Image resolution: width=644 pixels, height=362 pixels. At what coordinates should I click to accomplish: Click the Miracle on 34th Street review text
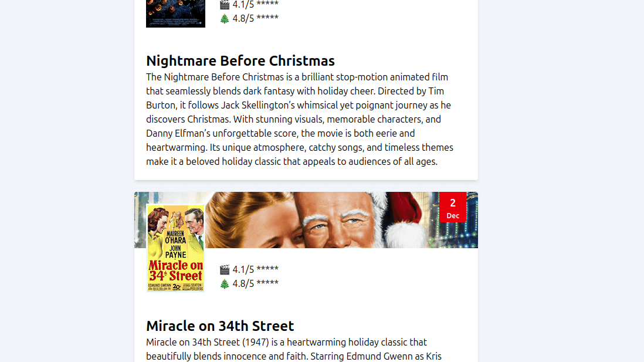pyautogui.click(x=286, y=349)
